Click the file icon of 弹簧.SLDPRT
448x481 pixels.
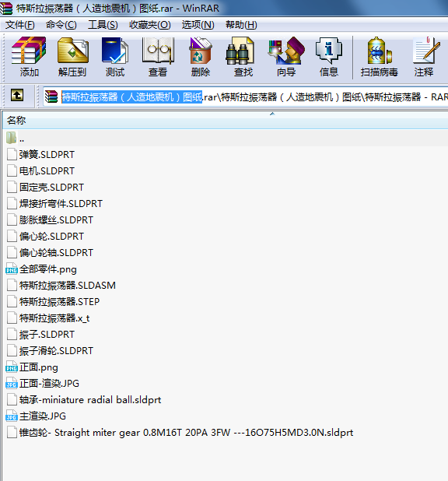point(12,154)
